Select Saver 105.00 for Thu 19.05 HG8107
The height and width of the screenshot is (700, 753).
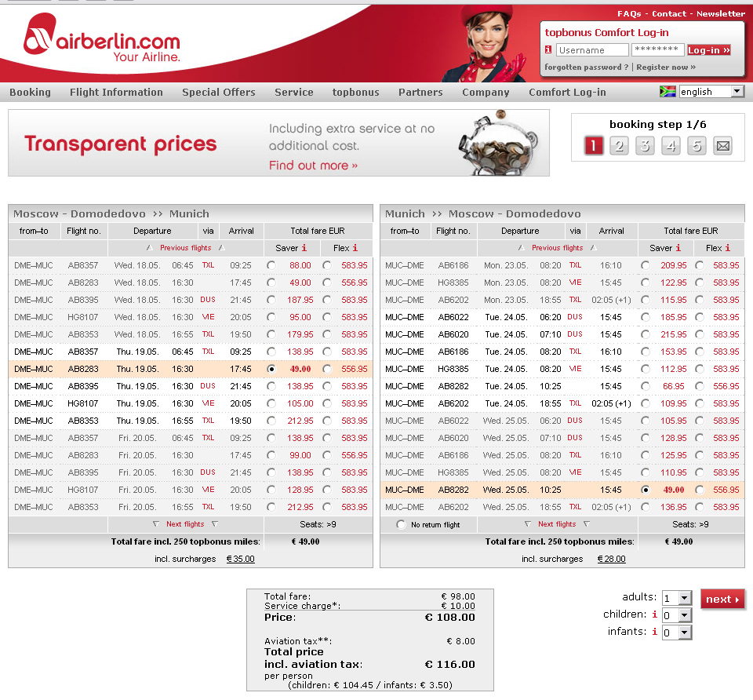pos(271,403)
